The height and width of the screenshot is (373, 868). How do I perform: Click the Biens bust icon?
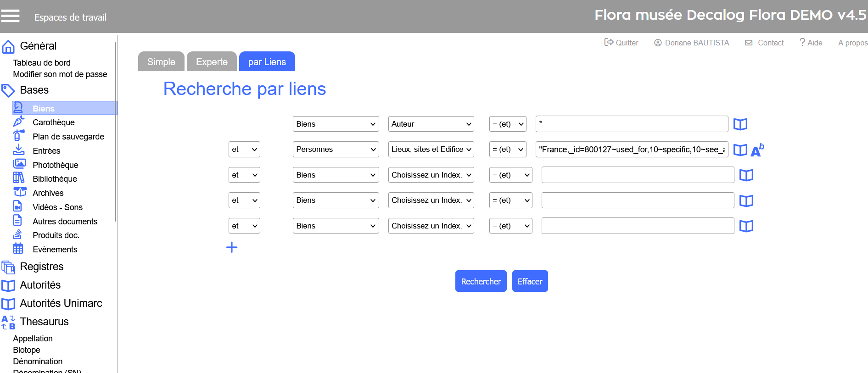18,107
